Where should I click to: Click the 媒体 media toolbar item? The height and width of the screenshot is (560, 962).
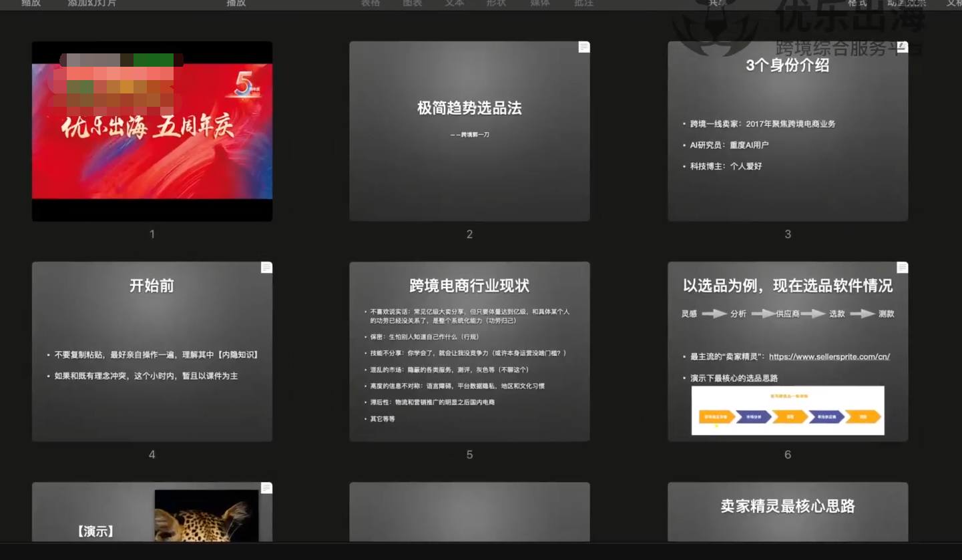(540, 3)
